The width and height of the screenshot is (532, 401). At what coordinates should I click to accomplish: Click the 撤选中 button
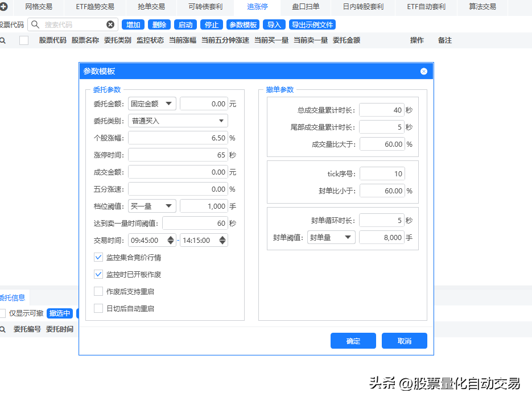[x=60, y=313]
